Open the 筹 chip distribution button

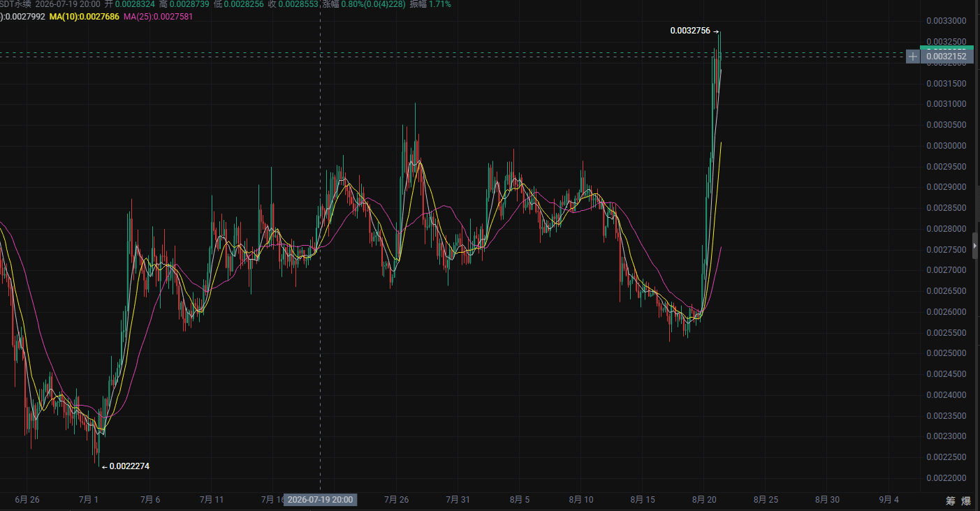(951, 501)
